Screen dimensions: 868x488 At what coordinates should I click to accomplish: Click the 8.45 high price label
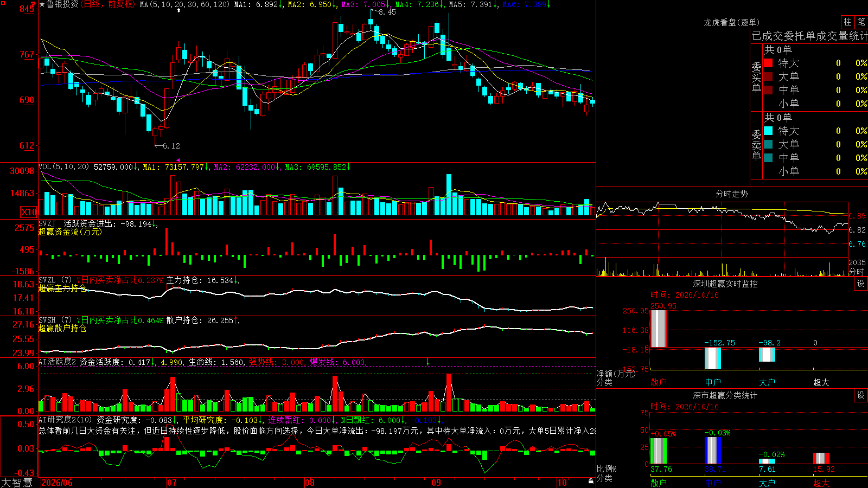(x=387, y=12)
